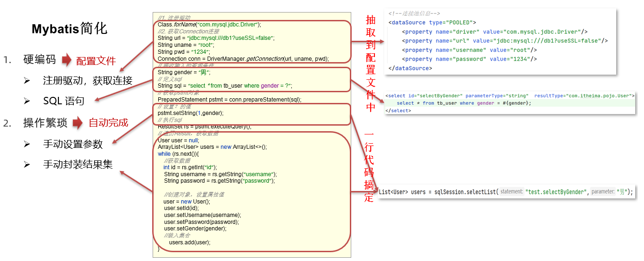Select the line "pstmt.setString(1,gender);"
Image resolution: width=644 pixels, height=261 pixels.
click(x=190, y=113)
